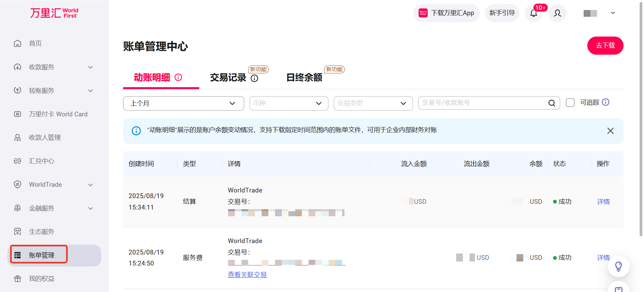
Task: Enable the 可追踪 checkbox
Action: click(x=570, y=103)
